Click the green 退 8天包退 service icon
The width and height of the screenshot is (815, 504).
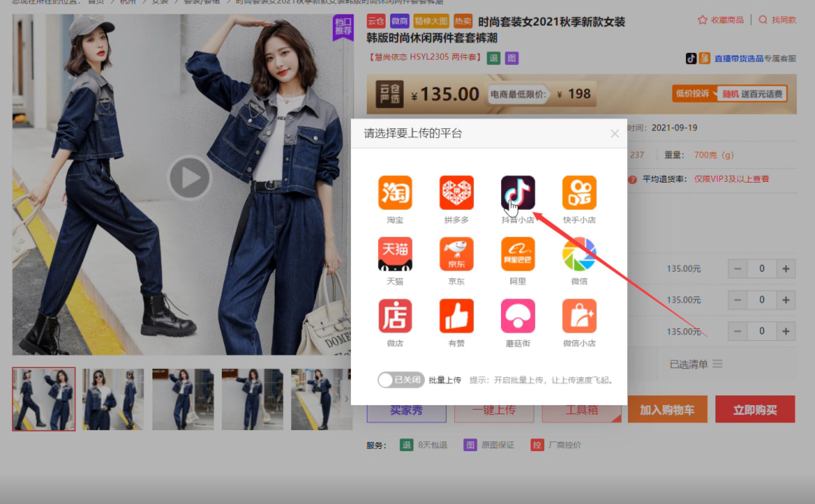(406, 445)
